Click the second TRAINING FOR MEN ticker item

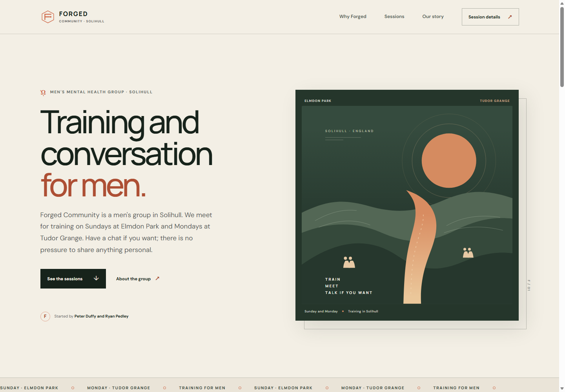point(456,388)
